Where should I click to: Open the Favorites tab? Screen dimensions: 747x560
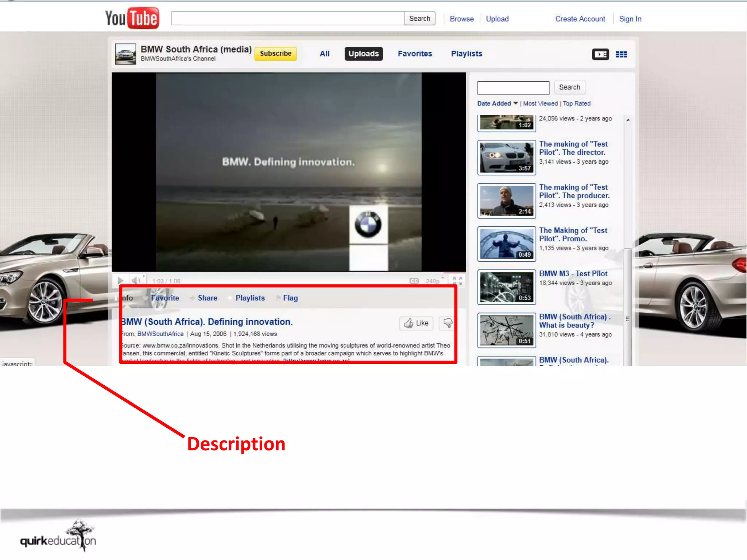(415, 54)
